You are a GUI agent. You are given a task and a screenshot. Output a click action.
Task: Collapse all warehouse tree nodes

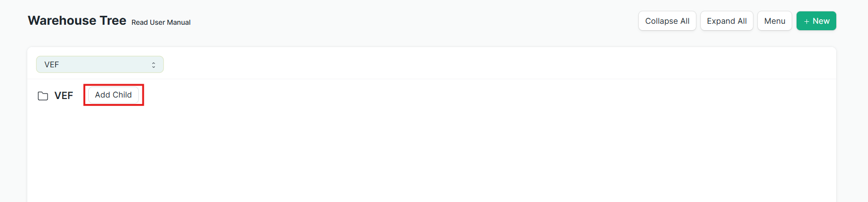(x=667, y=21)
